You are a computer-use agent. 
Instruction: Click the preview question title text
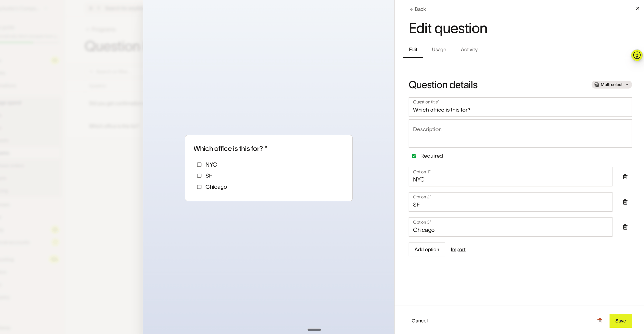(230, 148)
